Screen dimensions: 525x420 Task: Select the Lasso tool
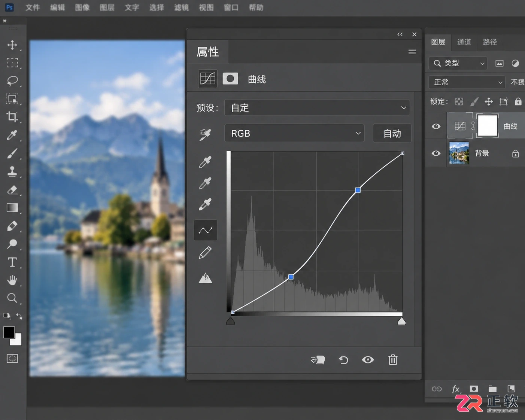point(12,81)
